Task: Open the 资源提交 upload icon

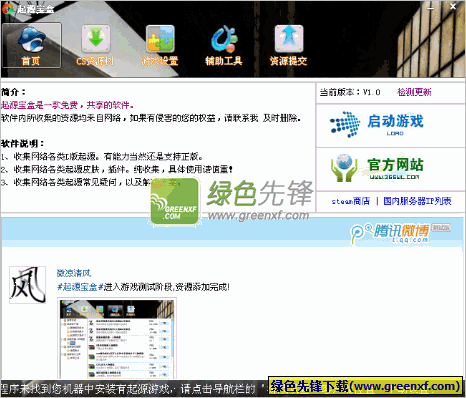Action: (x=289, y=39)
